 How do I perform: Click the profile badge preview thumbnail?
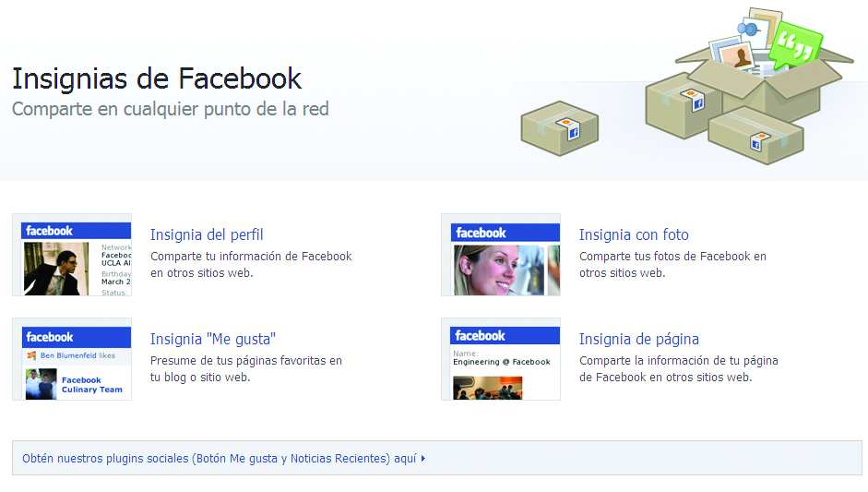tap(72, 255)
